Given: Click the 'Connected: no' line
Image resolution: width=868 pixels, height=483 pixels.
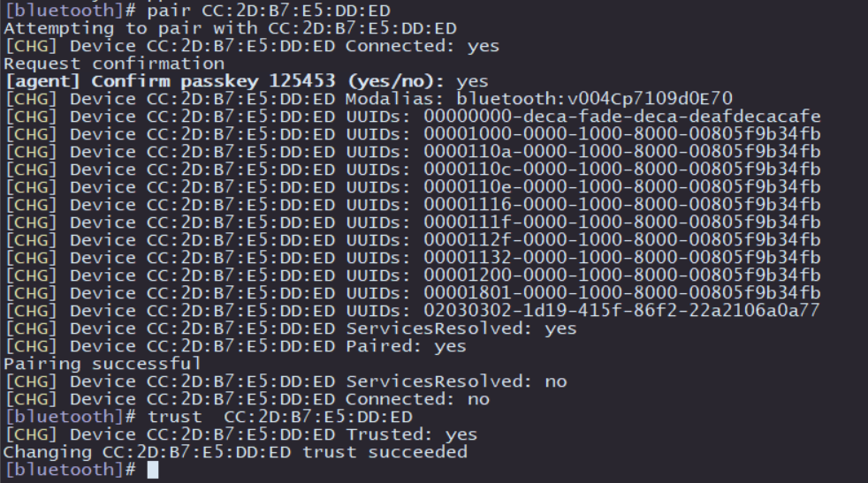Looking at the screenshot, I should click(247, 399).
